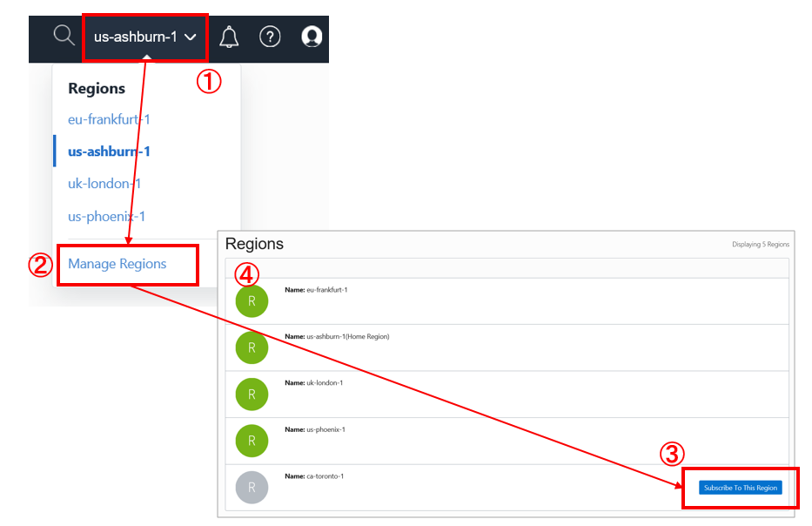Click the green uk-london-1 region icon

coord(252,394)
